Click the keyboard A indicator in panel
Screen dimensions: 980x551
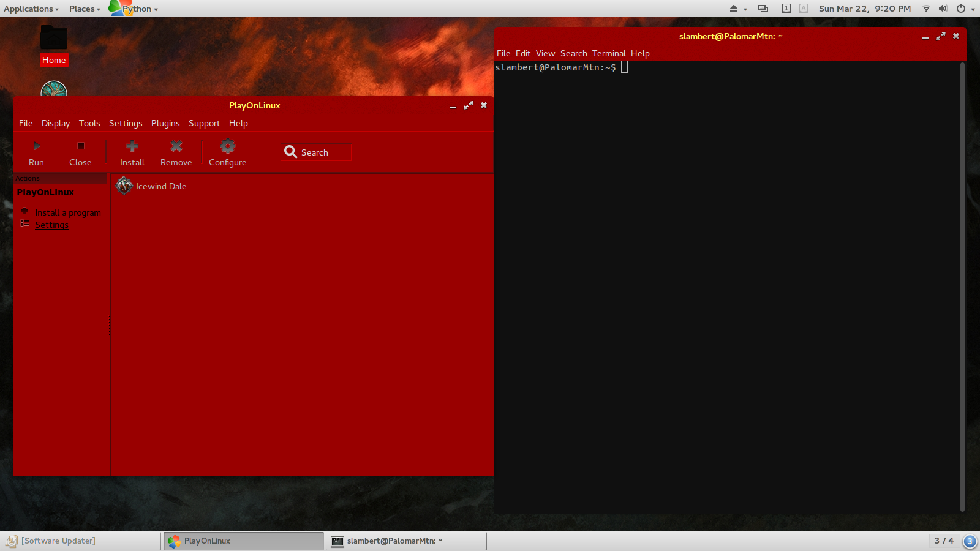(804, 9)
